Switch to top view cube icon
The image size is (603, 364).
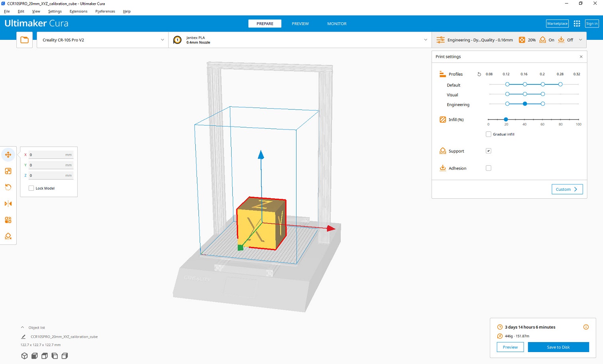(x=45, y=356)
